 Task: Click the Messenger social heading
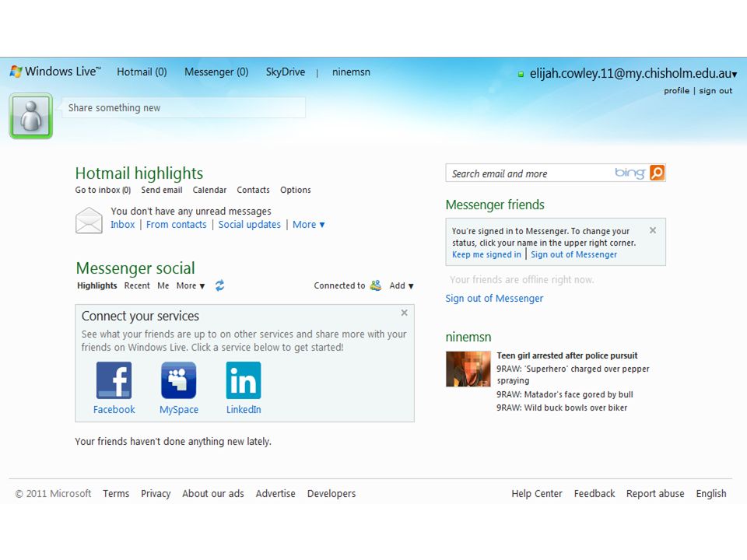[135, 268]
